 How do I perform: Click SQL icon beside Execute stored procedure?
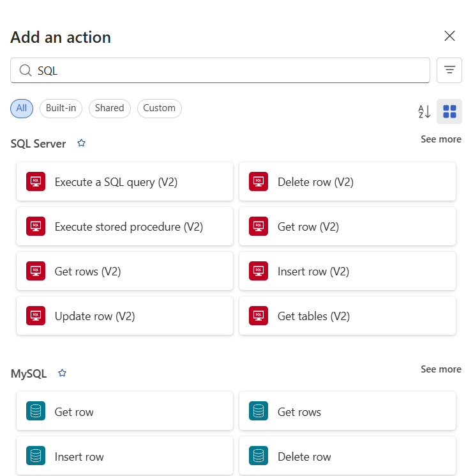pos(36,226)
